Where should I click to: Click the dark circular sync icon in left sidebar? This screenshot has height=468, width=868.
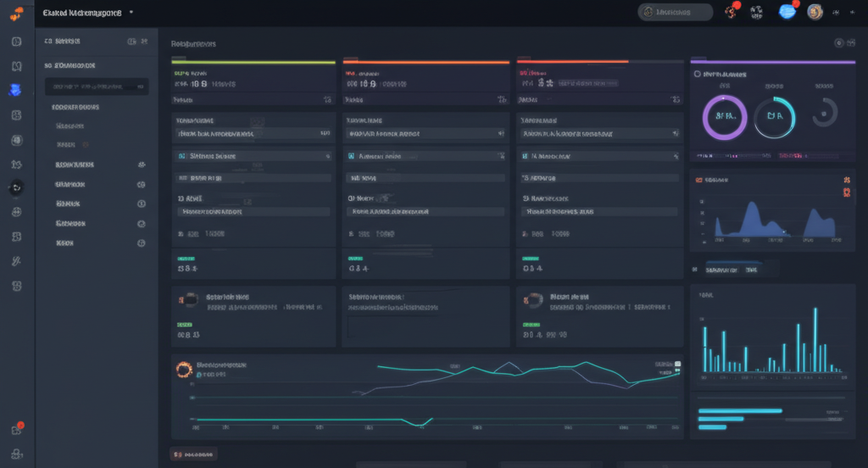coord(16,188)
